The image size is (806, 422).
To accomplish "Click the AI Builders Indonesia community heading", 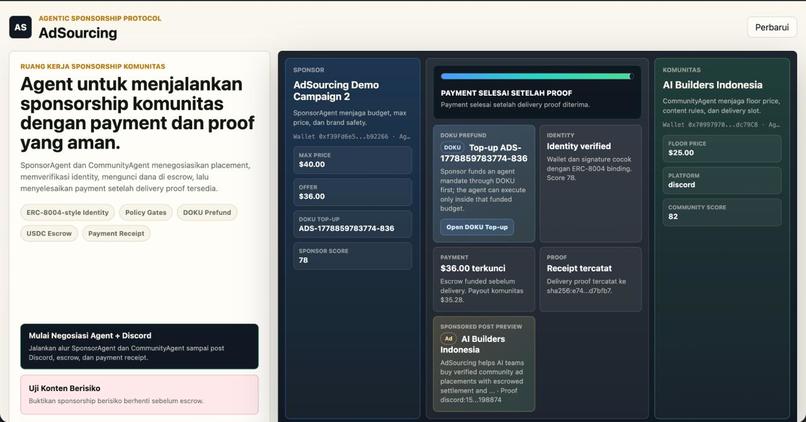I will click(x=712, y=85).
